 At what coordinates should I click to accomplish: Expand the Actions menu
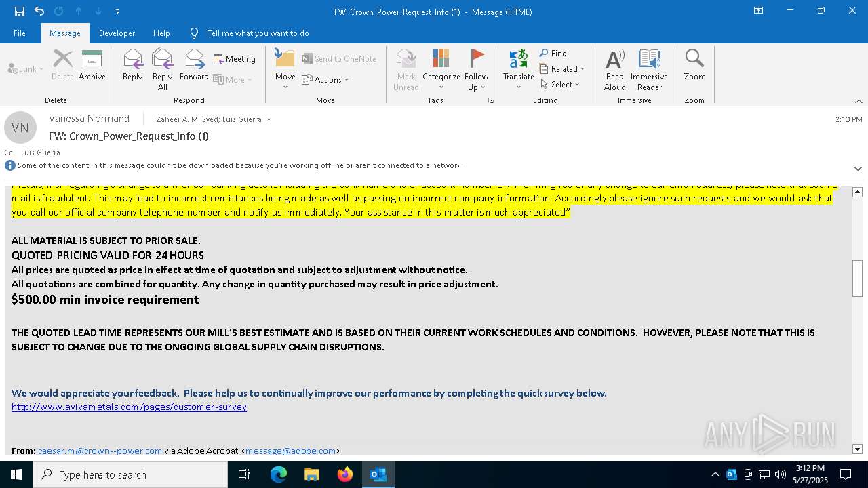tap(325, 79)
